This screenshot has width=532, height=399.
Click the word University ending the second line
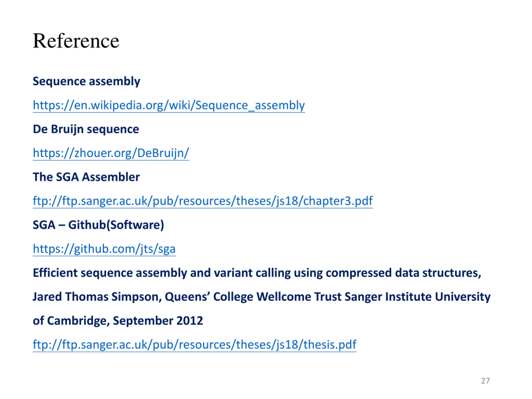[463, 297]
